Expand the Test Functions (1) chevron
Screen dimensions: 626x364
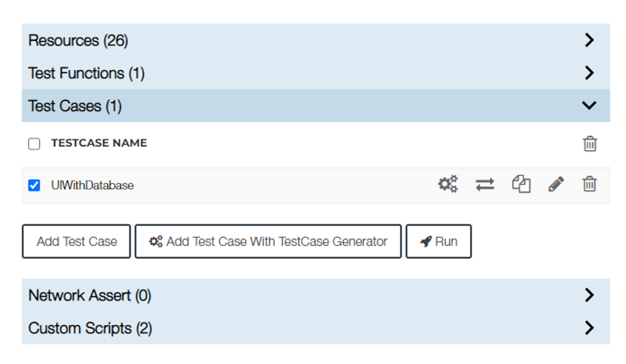[x=589, y=72]
